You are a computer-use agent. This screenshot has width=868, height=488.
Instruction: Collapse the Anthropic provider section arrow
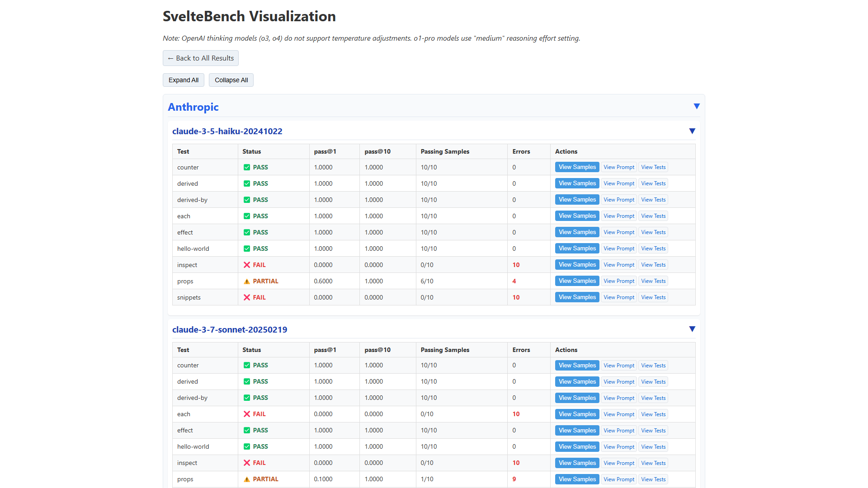[696, 106]
